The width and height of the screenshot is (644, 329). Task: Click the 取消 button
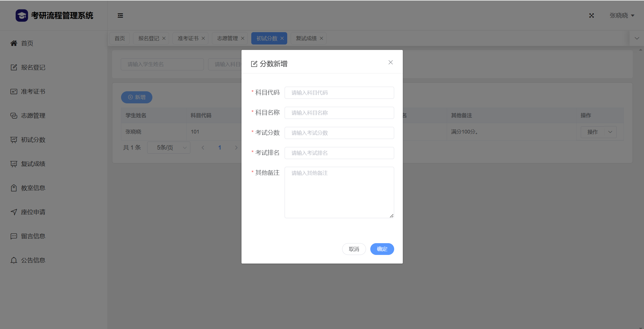[354, 249]
